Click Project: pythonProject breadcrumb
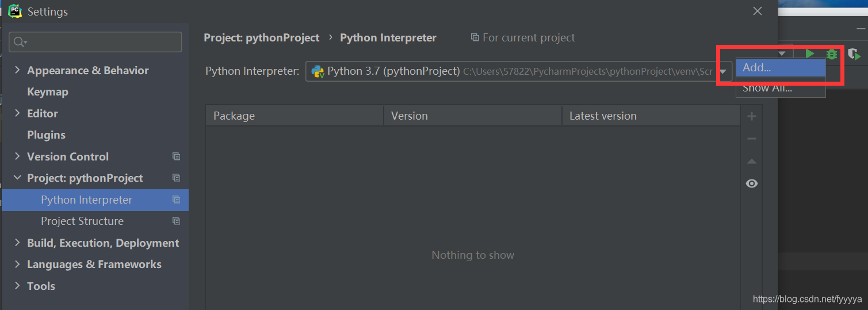 coord(262,37)
